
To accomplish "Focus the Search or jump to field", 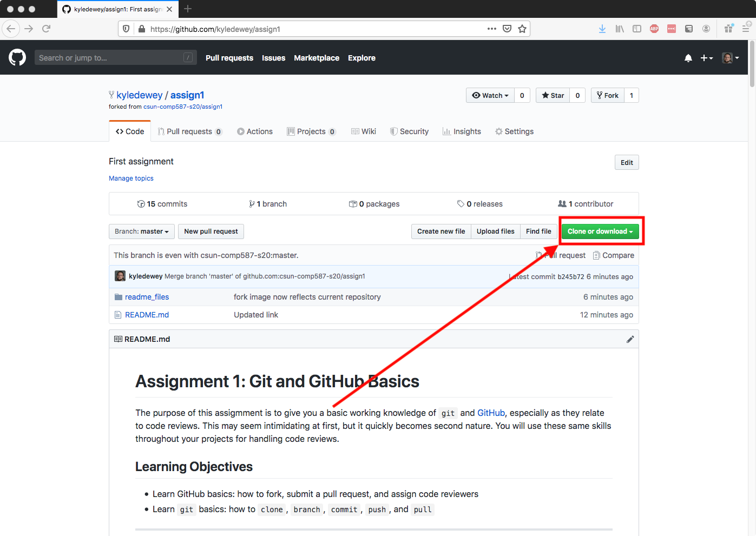I will pyautogui.click(x=115, y=57).
